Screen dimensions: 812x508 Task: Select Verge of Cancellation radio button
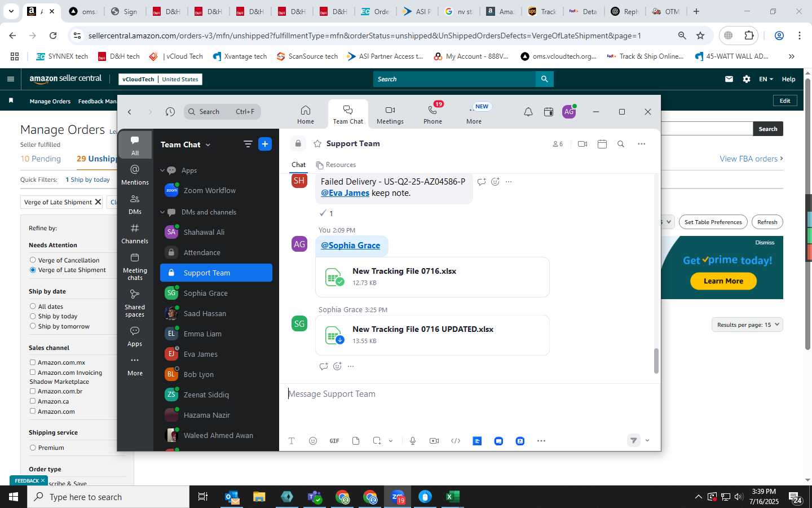click(x=33, y=260)
